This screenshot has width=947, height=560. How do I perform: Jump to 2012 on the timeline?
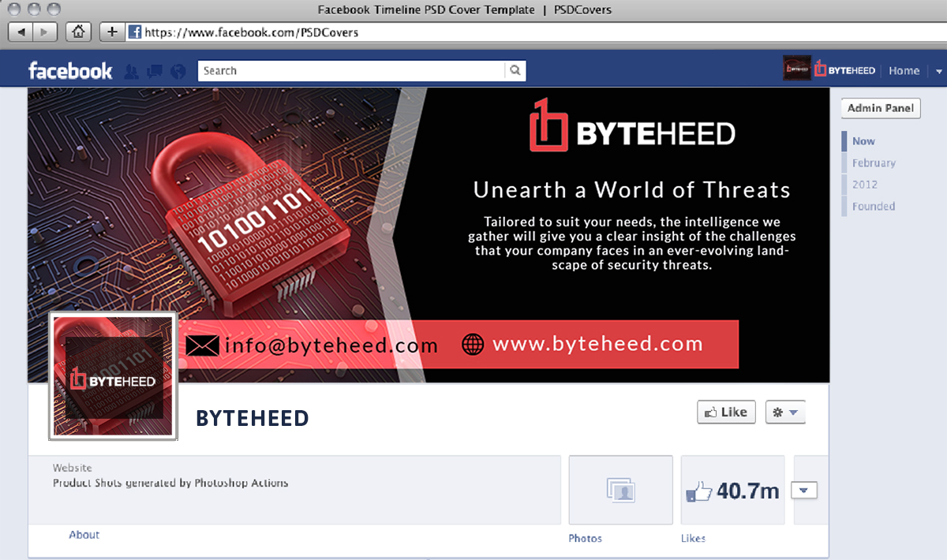click(x=864, y=185)
